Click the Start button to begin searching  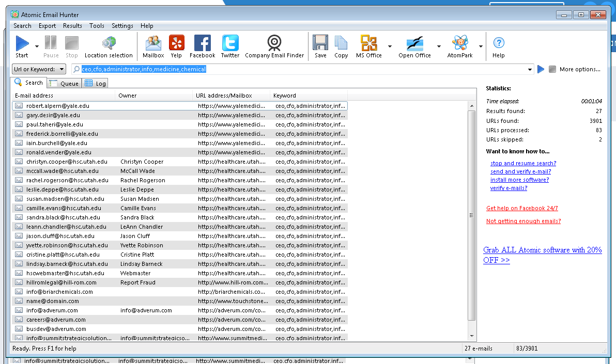[x=22, y=46]
